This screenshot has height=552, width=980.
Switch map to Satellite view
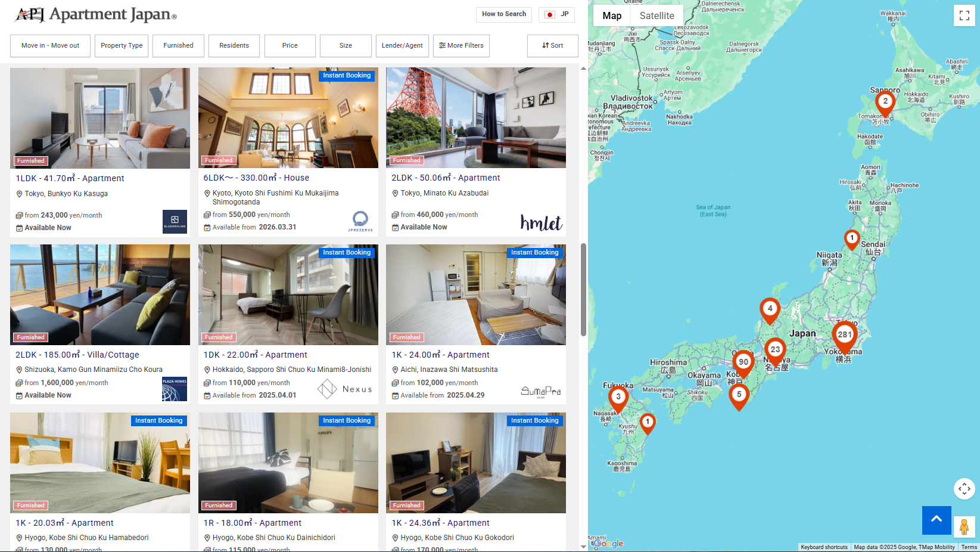click(x=657, y=16)
